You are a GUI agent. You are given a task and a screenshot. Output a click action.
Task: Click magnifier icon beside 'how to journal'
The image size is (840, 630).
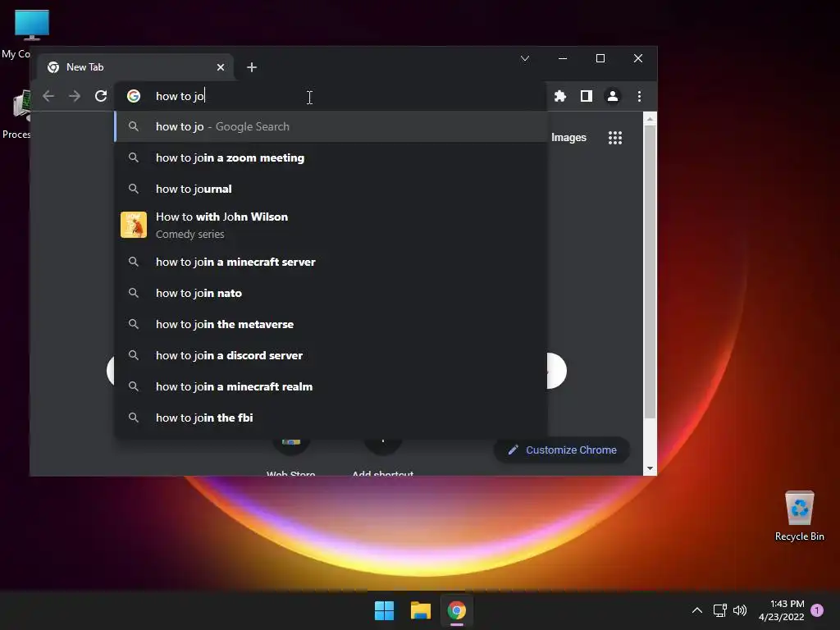(134, 189)
